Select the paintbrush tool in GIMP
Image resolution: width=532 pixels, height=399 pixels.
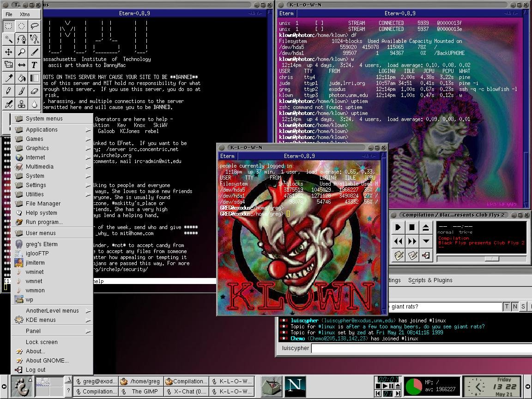(x=21, y=91)
